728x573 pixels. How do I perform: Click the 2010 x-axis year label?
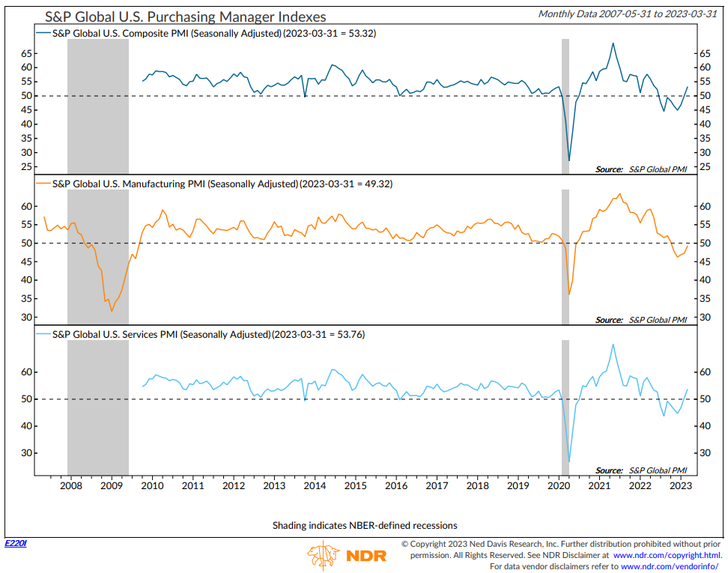[x=152, y=485]
